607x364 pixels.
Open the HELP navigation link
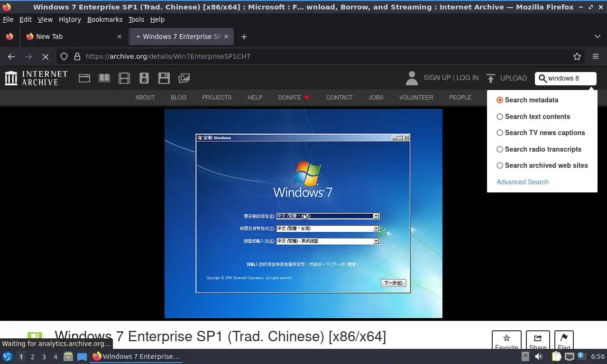(255, 98)
